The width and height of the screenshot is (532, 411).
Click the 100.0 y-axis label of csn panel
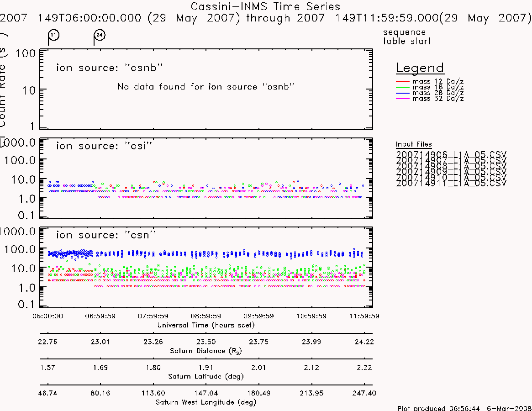click(20, 249)
